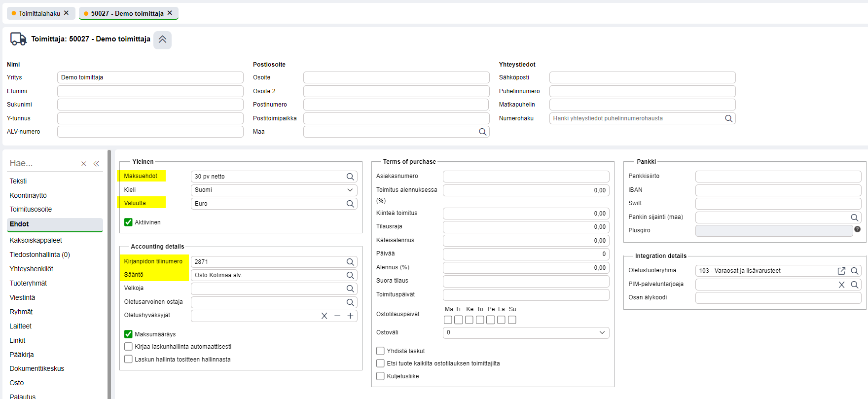The width and height of the screenshot is (868, 399).
Task: Open Oletustuoteryhmä in new window
Action: (841, 271)
